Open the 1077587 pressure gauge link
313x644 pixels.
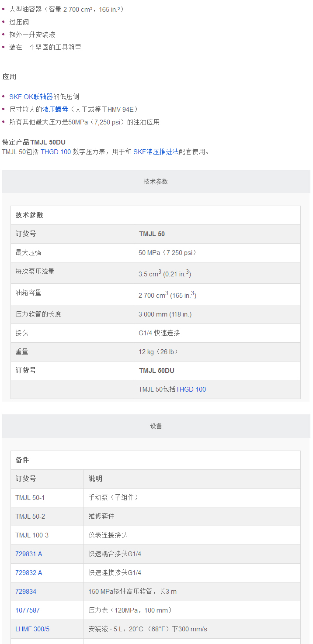(x=28, y=610)
